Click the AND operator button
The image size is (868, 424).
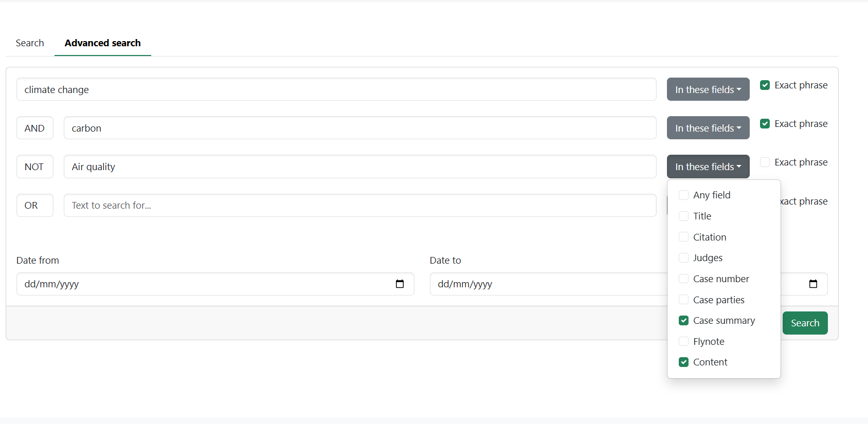click(34, 128)
